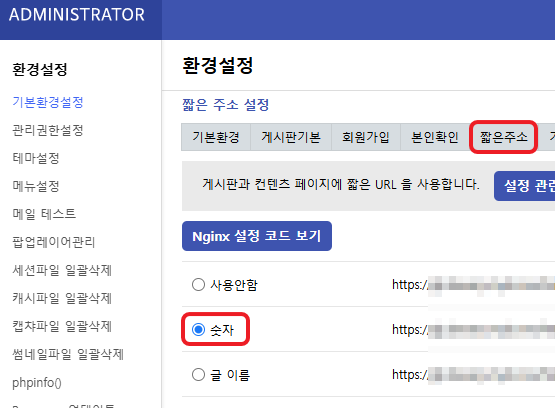Open 메일 테스트 in the sidebar

tap(44, 214)
